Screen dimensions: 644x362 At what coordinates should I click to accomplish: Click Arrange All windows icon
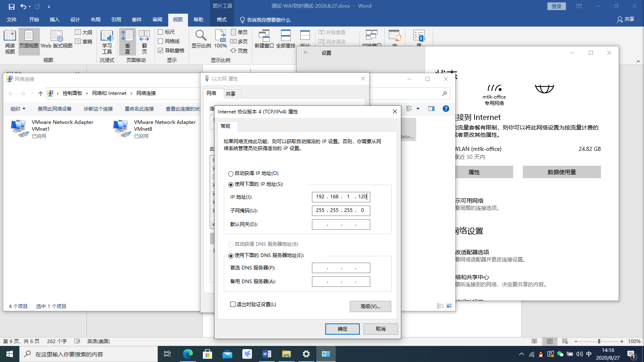(x=286, y=39)
